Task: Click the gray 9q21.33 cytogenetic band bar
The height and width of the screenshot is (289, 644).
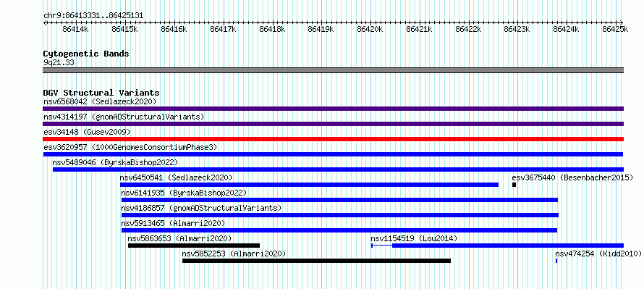Action: click(x=333, y=70)
